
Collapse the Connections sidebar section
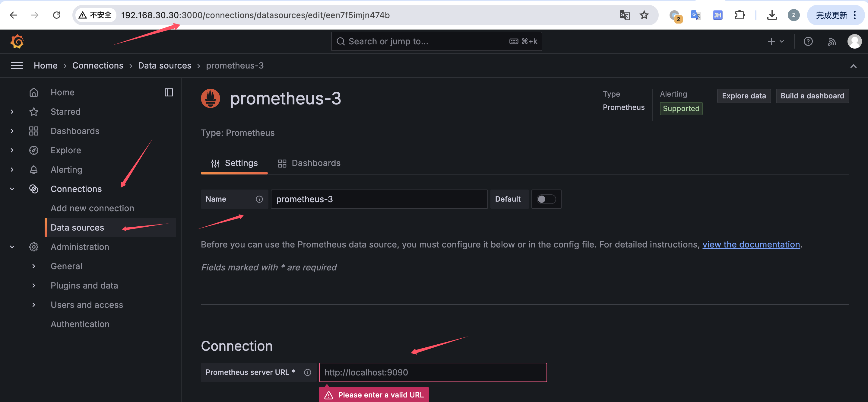[x=12, y=189]
